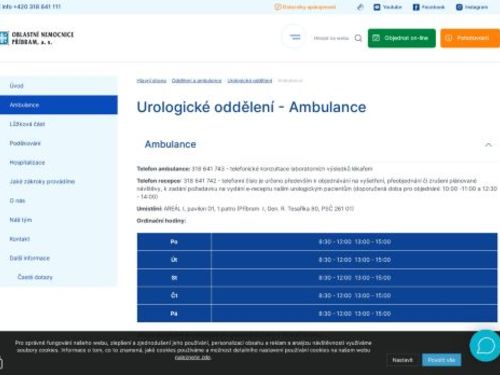Click Nastavit in the cookie banner
Image resolution: width=500 pixels, height=375 pixels.
point(402,360)
